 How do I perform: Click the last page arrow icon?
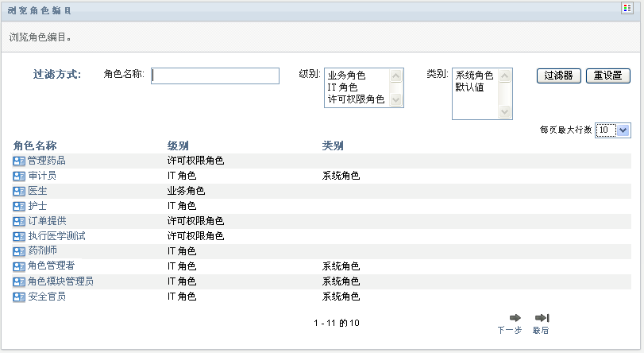542,317
